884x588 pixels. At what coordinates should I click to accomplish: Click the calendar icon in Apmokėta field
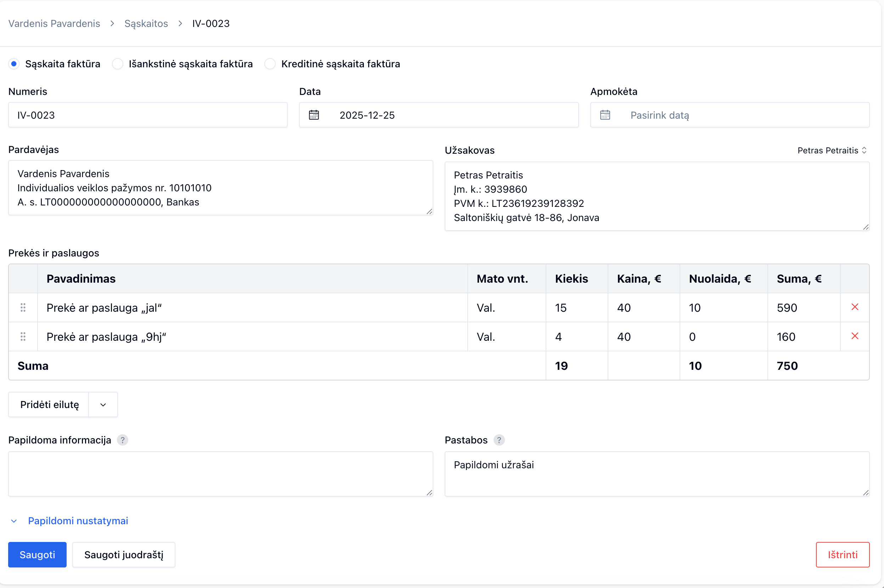[x=604, y=115]
